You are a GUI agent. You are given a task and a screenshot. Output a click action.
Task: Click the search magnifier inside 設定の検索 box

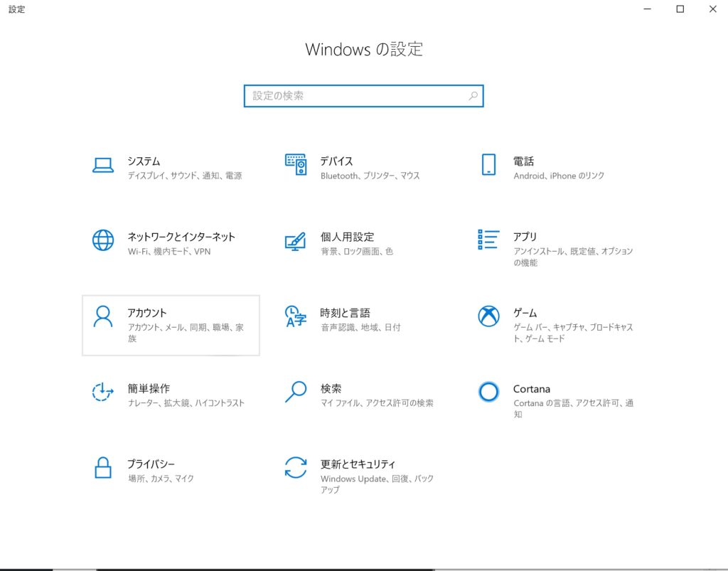point(473,96)
